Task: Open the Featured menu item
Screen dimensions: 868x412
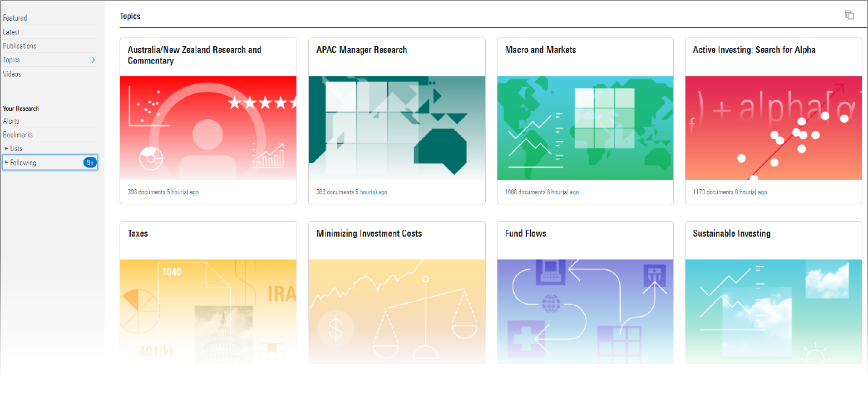Action: [x=15, y=18]
